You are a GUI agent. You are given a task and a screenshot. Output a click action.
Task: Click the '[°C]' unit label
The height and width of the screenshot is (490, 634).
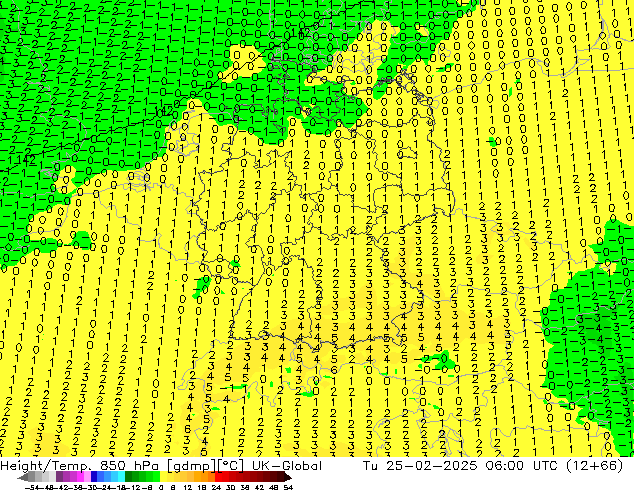tap(230, 466)
